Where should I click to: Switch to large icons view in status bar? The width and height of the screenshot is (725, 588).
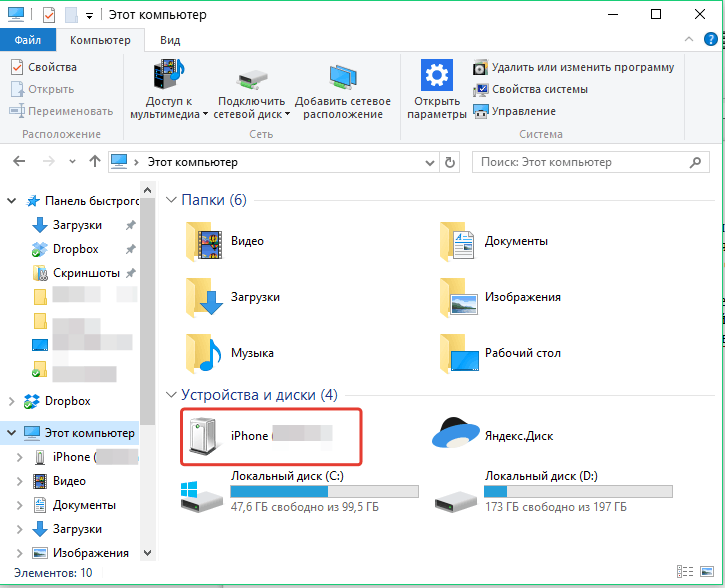[707, 572]
